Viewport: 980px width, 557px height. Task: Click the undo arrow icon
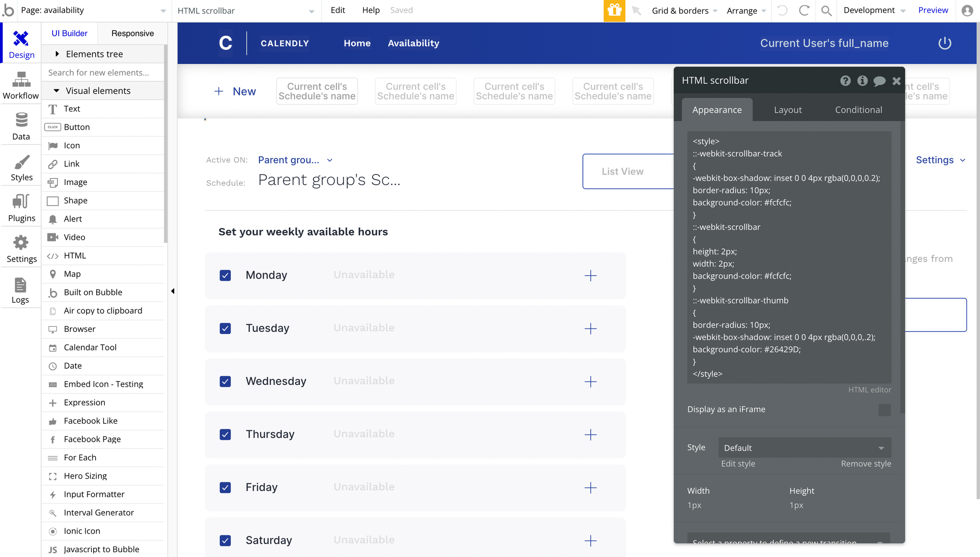click(782, 11)
